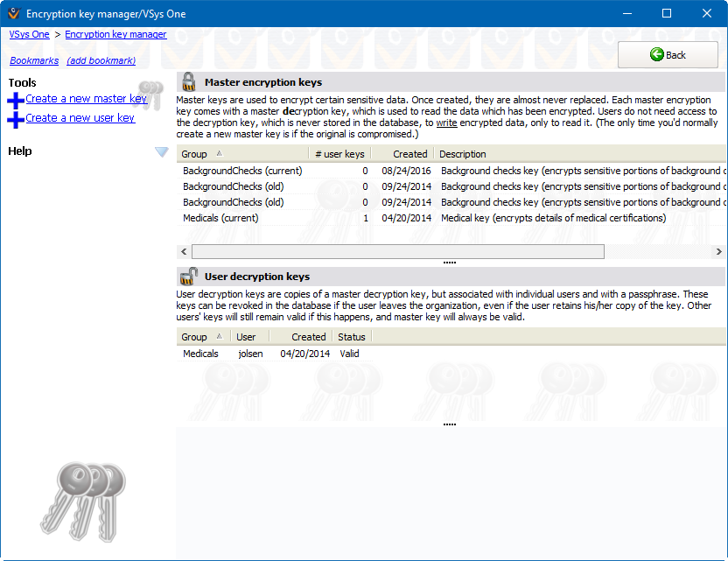
Task: Click the blue plus icon for new master key
Action: tap(16, 101)
